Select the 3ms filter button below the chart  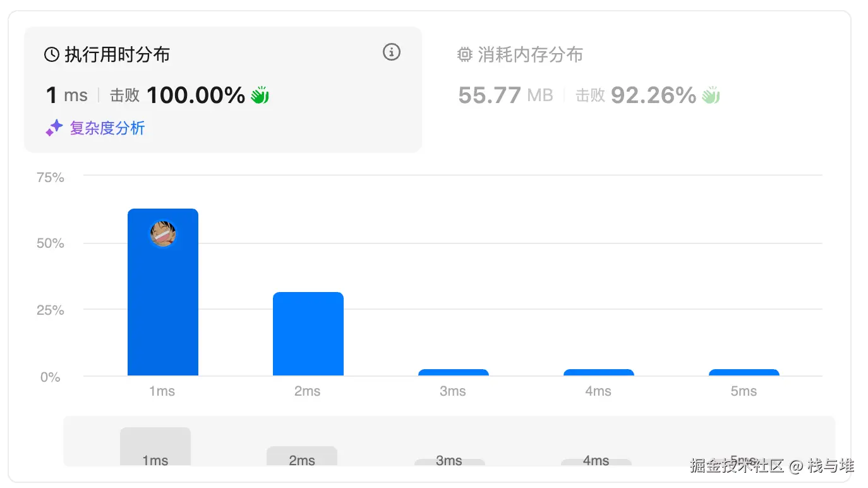[x=449, y=460]
